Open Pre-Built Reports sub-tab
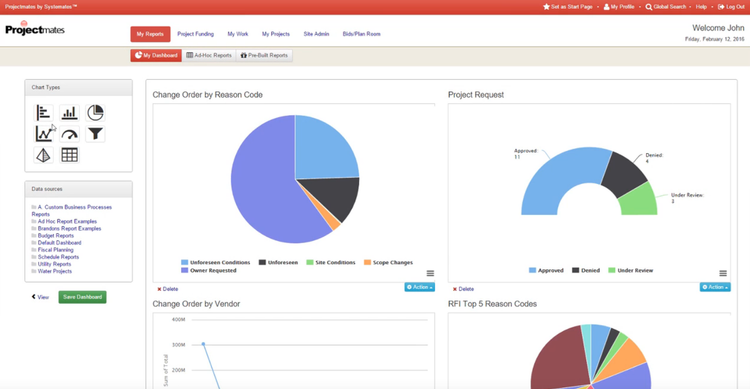 264,56
